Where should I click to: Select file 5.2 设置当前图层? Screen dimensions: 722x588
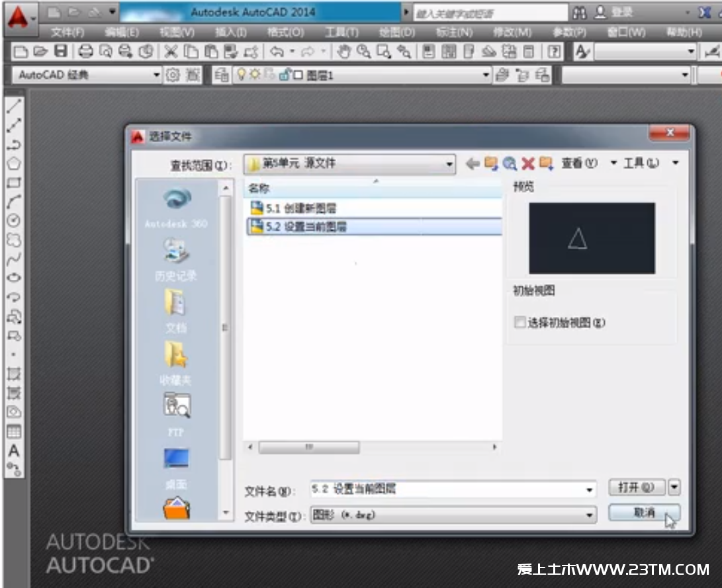(374, 226)
